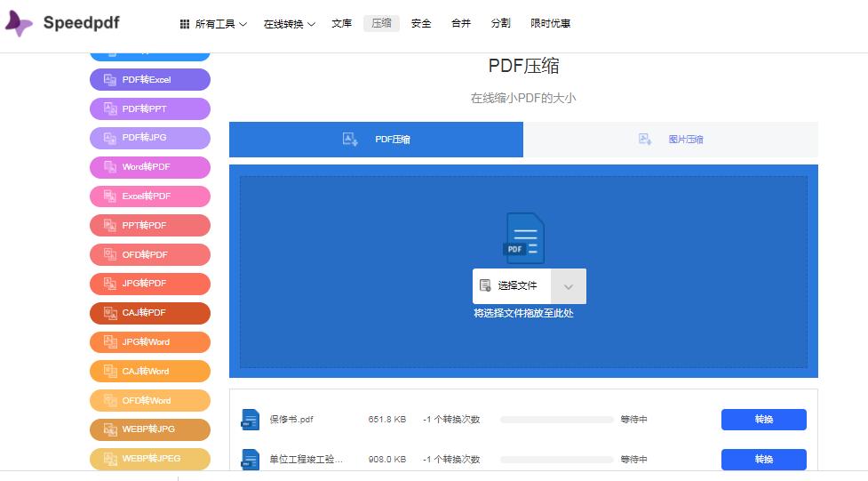Click the OFD转PDF sidebar icon
Viewport: 868px width, 481px height.
tap(110, 254)
